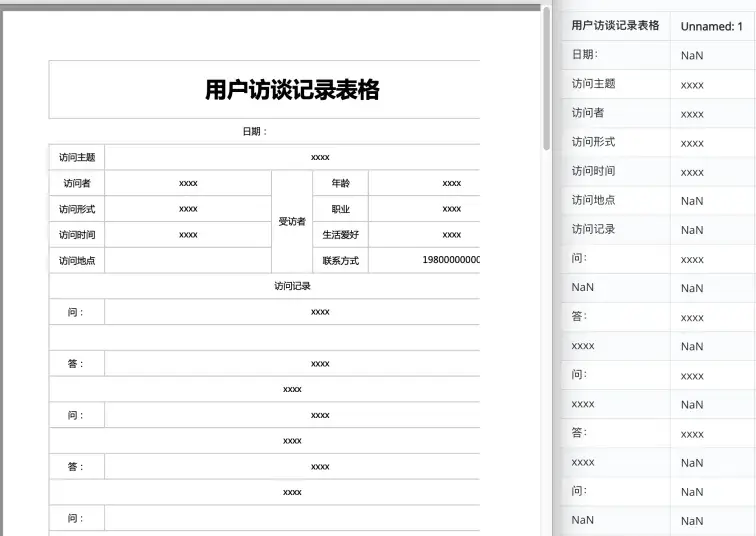Click the 访问地点 row label in data table
Viewport: 756px width, 536px height.
pyautogui.click(x=593, y=200)
